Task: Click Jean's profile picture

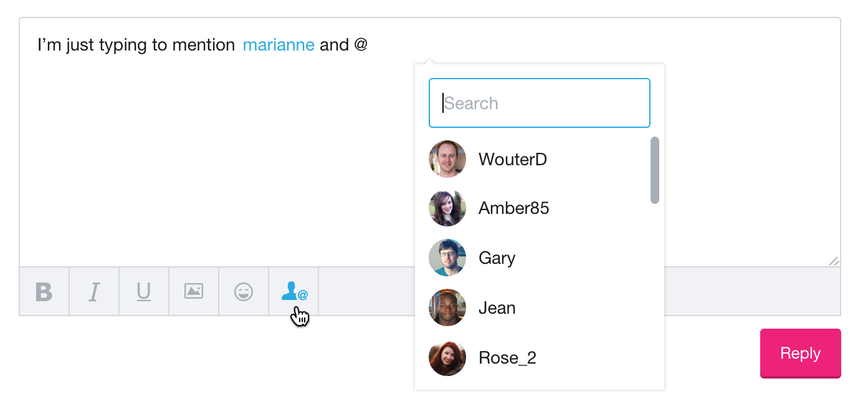Action: point(447,307)
